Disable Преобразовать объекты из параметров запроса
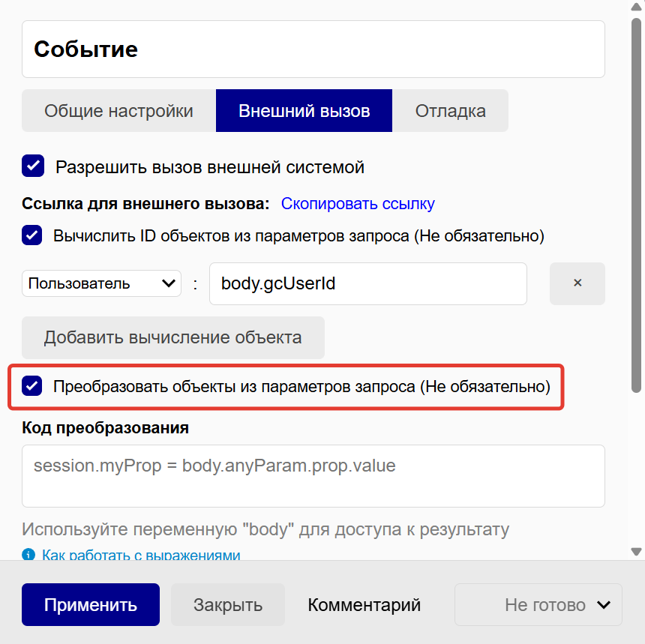The height and width of the screenshot is (644, 645). tap(32, 387)
